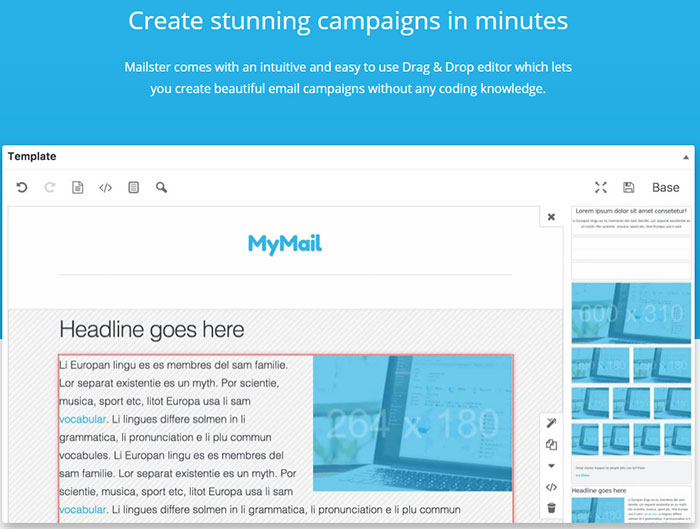
Task: Click the 'Headline goes here' heading
Action: point(152,330)
